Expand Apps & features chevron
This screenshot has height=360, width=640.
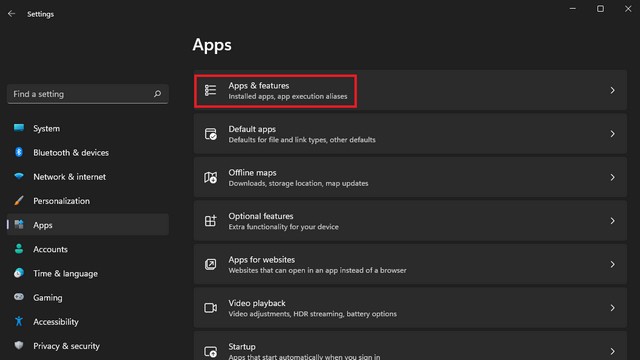tap(613, 90)
